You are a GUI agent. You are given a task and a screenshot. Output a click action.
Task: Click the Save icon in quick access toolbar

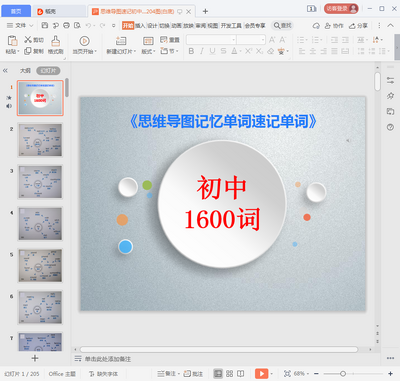(45, 25)
